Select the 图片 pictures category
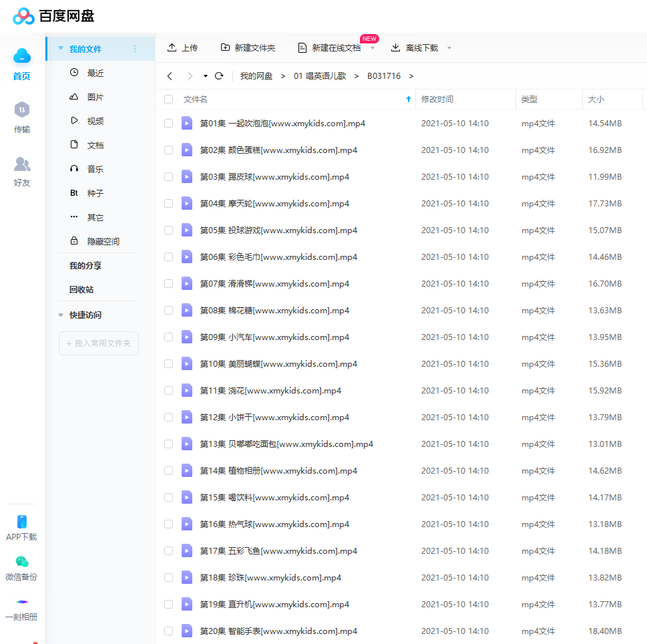This screenshot has height=644, width=647. pyautogui.click(x=93, y=96)
